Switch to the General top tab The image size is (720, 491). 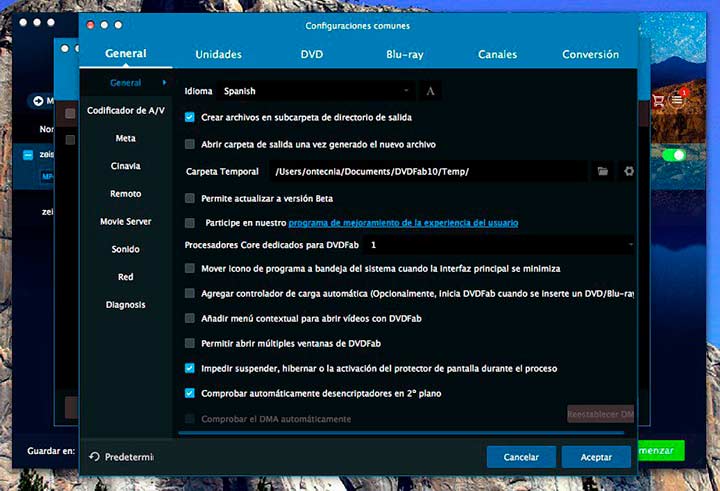click(126, 53)
